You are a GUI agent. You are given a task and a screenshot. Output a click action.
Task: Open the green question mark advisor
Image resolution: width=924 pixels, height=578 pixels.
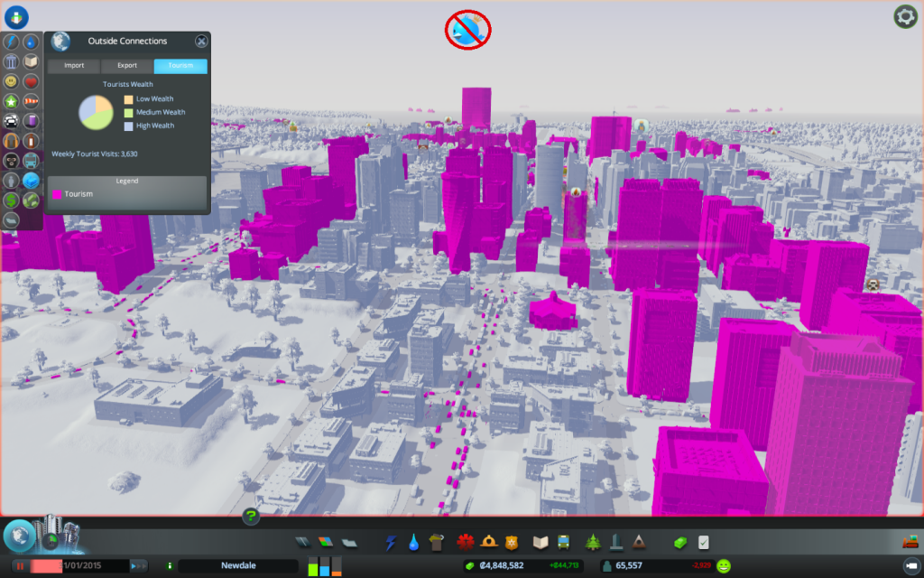click(x=251, y=517)
